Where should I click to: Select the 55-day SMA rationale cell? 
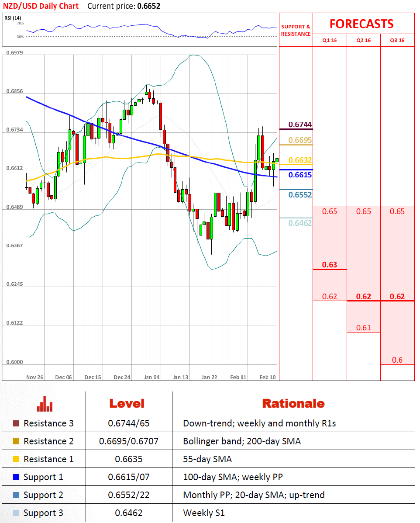point(207,459)
